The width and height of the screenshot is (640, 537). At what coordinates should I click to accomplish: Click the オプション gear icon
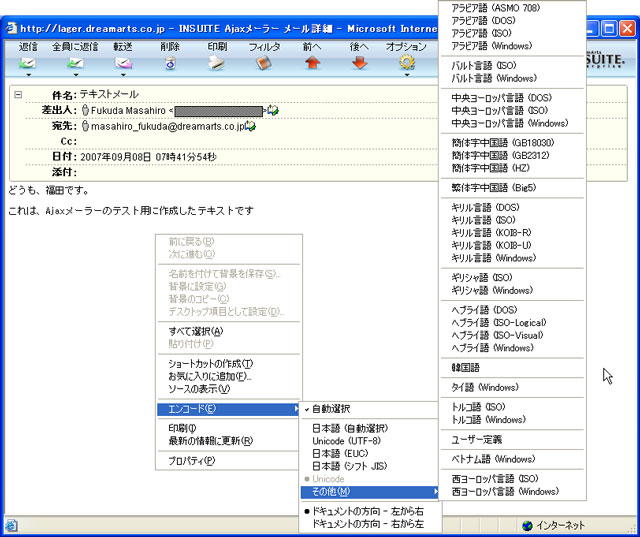pos(406,64)
